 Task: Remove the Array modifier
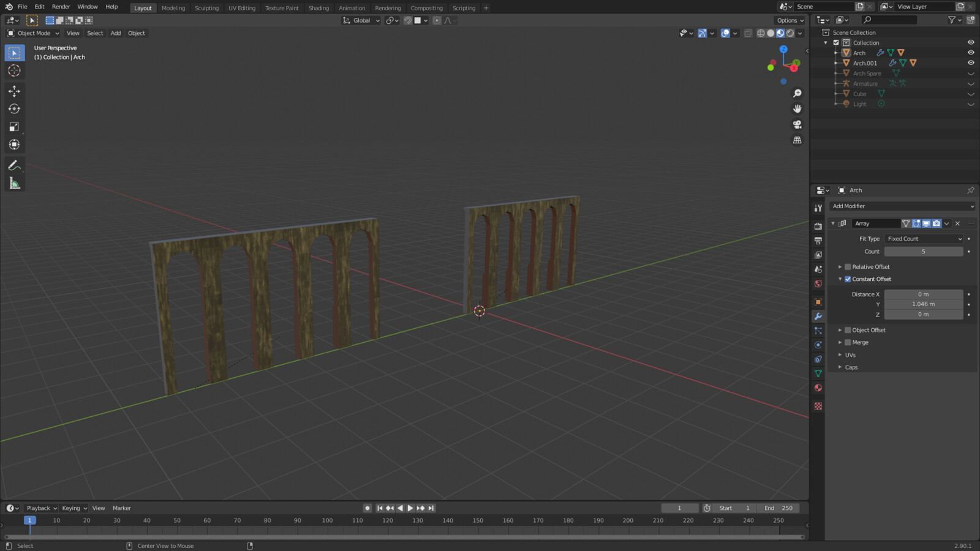coord(957,223)
